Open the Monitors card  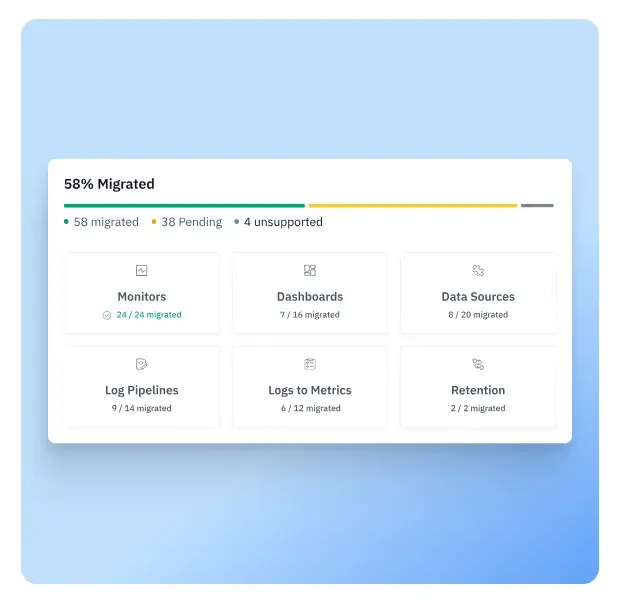(142, 293)
